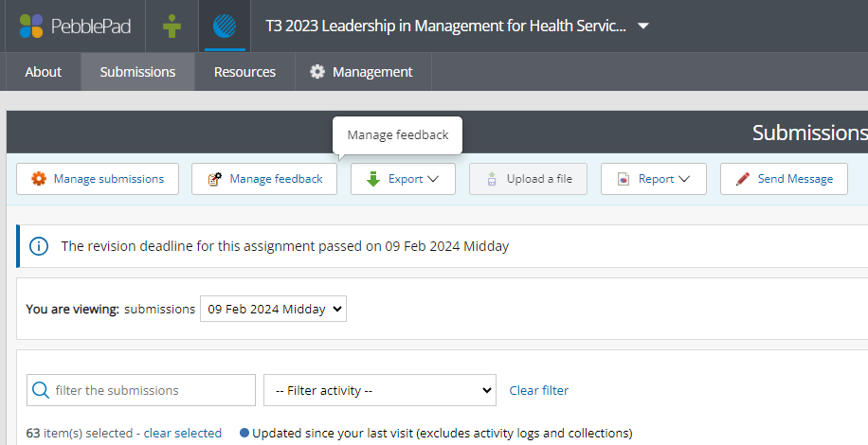Click the PebblePad logo
Viewport: 868px width, 445px height.
click(x=72, y=26)
